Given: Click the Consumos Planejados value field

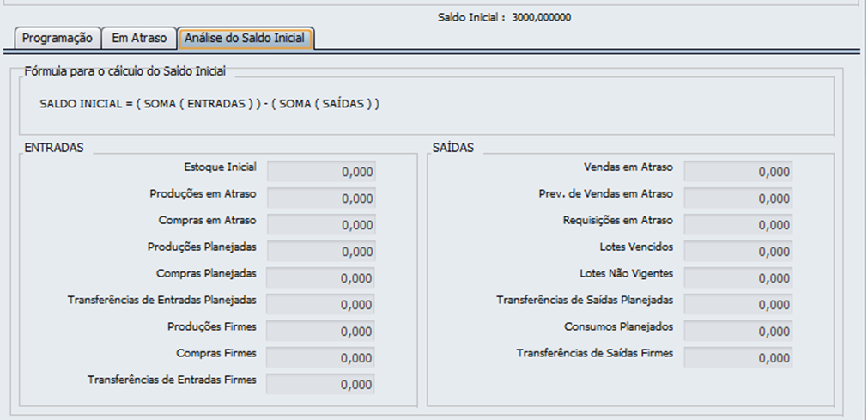Looking at the screenshot, I should 737,332.
